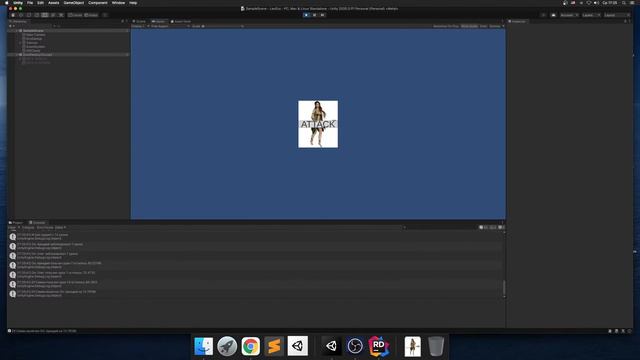Image resolution: width=640 pixels, height=360 pixels.
Task: Click the Step frame button
Action: tap(322, 15)
